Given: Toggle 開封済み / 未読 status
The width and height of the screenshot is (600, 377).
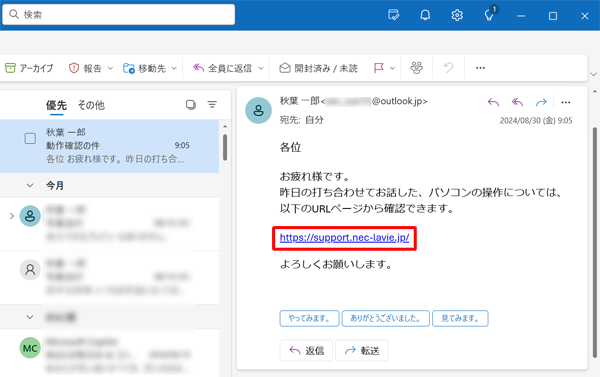Looking at the screenshot, I should point(318,68).
